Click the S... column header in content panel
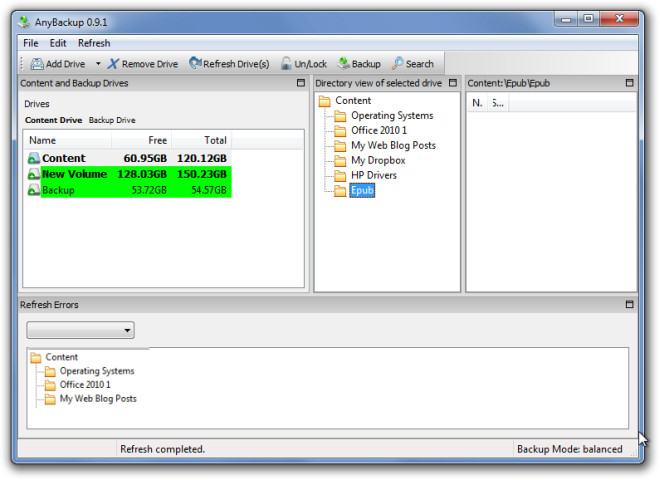The width and height of the screenshot is (660, 480). click(498, 103)
